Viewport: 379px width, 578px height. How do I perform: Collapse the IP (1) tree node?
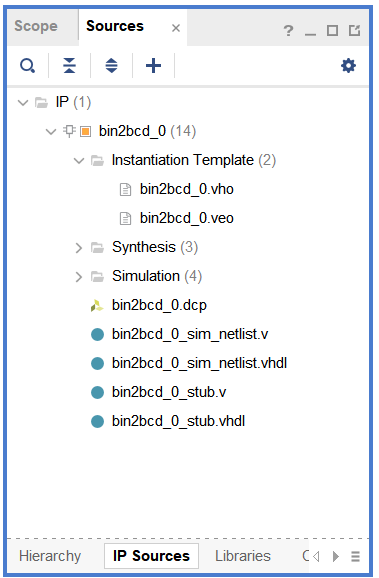[23, 102]
